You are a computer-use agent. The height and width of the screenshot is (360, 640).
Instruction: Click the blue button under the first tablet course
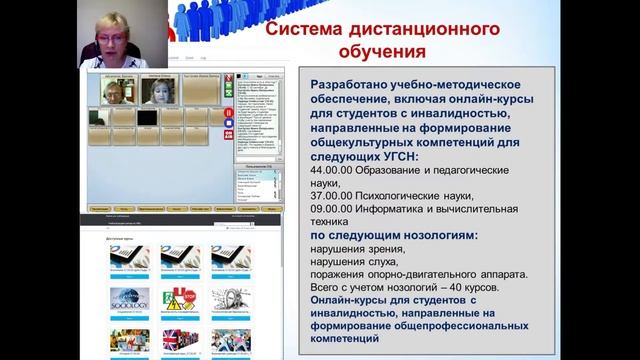(x=129, y=276)
